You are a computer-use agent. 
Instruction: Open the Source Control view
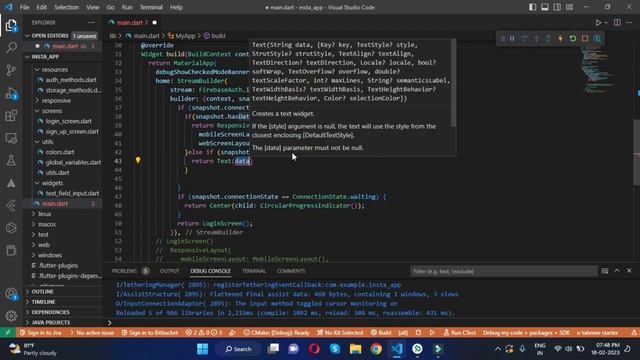click(11, 70)
